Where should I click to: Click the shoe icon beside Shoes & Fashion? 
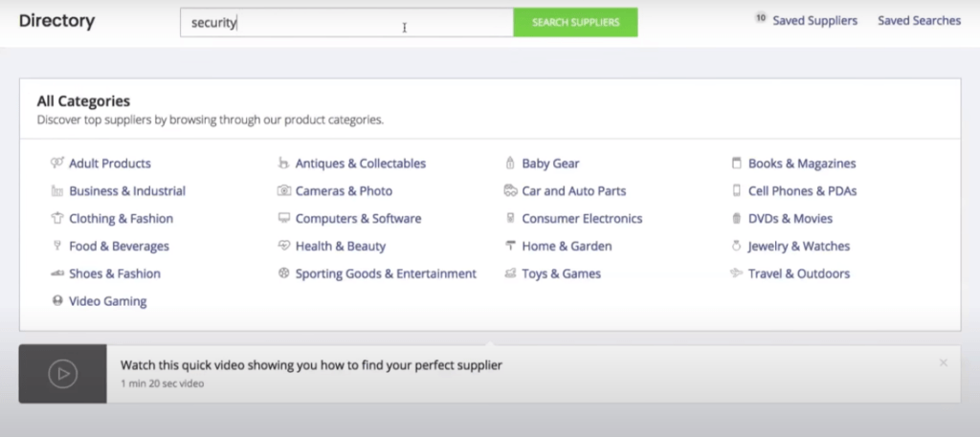pos(57,274)
